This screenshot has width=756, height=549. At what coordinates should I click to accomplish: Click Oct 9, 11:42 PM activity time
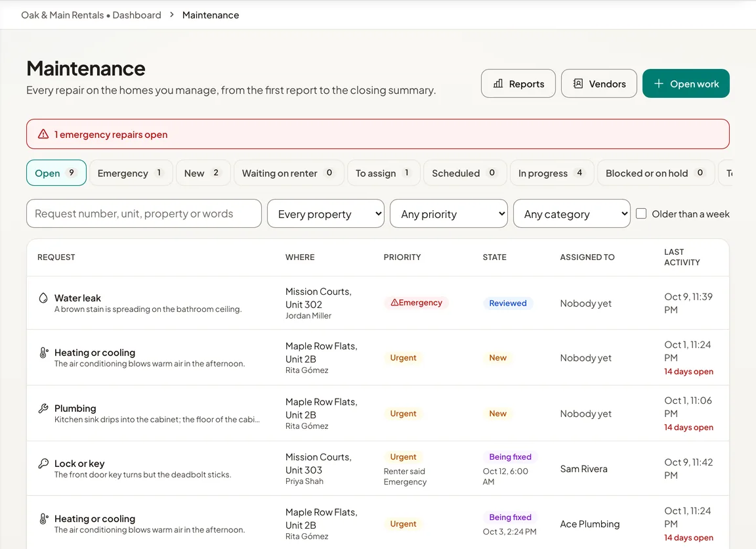pyautogui.click(x=688, y=468)
